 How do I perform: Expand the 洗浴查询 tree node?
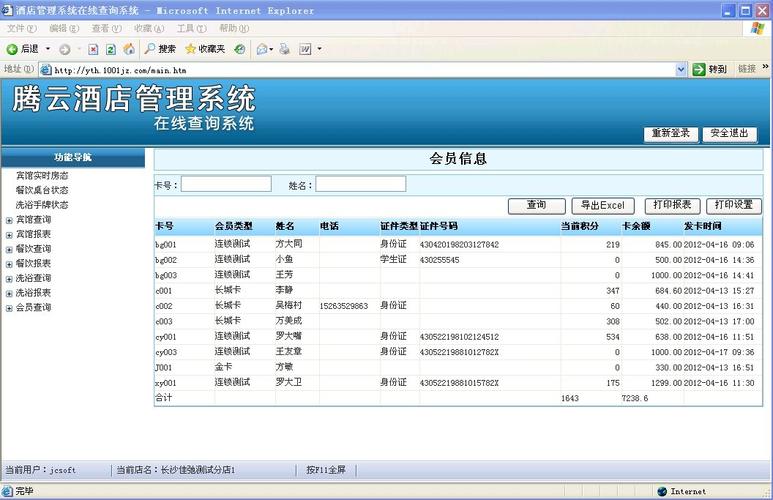(x=9, y=279)
